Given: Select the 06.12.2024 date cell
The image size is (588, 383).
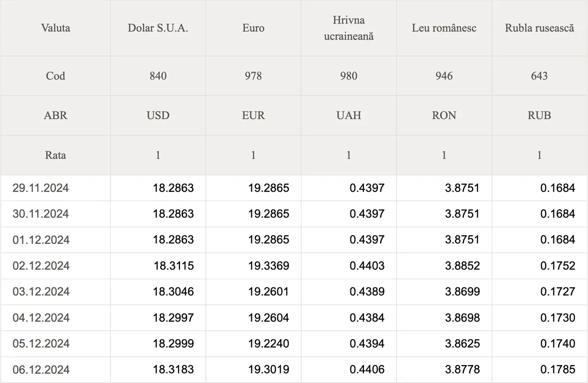Looking at the screenshot, I should (56, 370).
